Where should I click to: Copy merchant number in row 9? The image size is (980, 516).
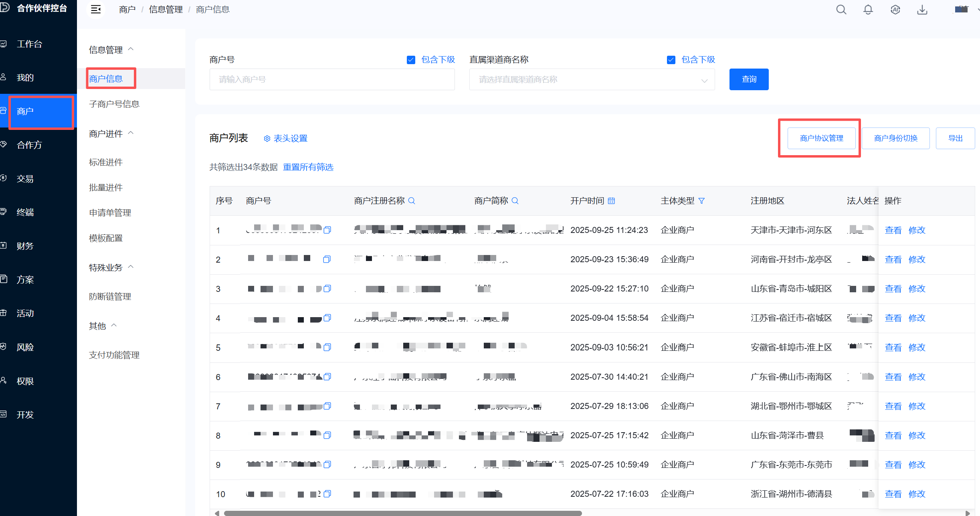(x=327, y=465)
